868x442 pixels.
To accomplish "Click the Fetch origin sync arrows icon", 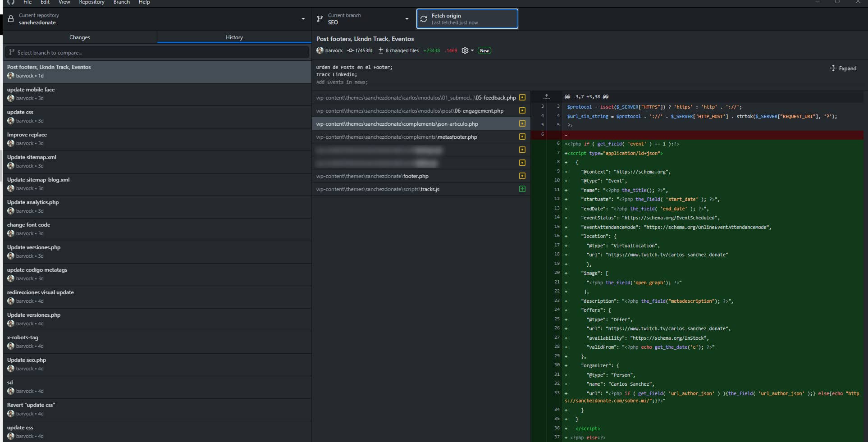I will click(x=424, y=19).
